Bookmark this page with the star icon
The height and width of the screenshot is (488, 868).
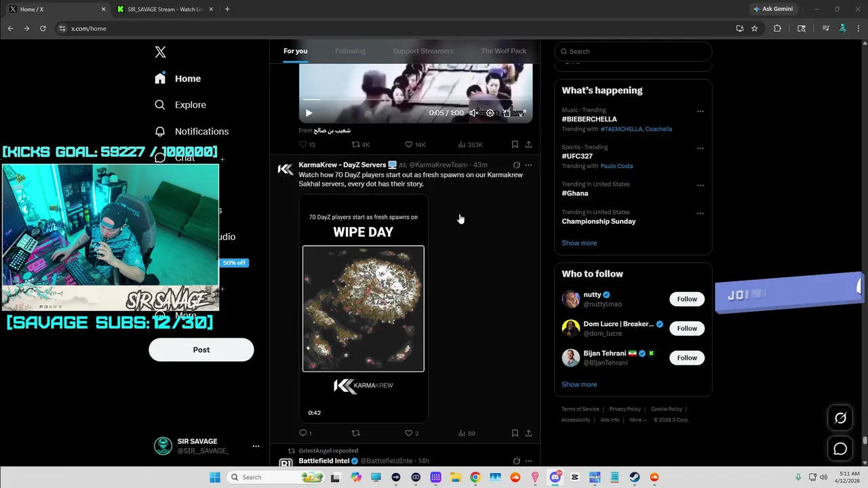click(x=754, y=28)
